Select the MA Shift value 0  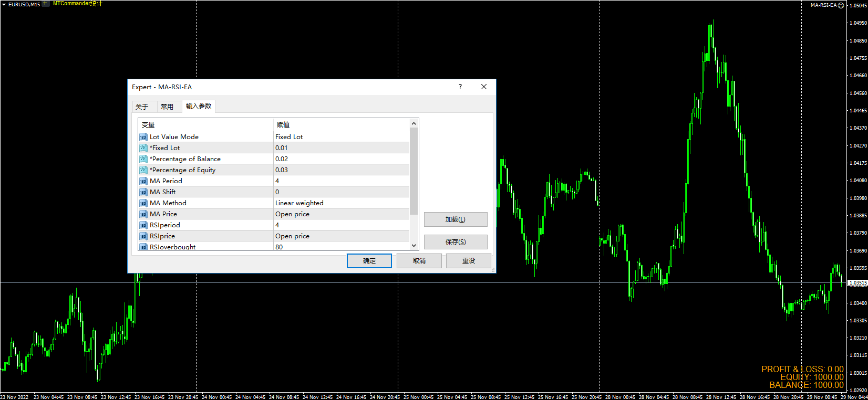coord(342,192)
